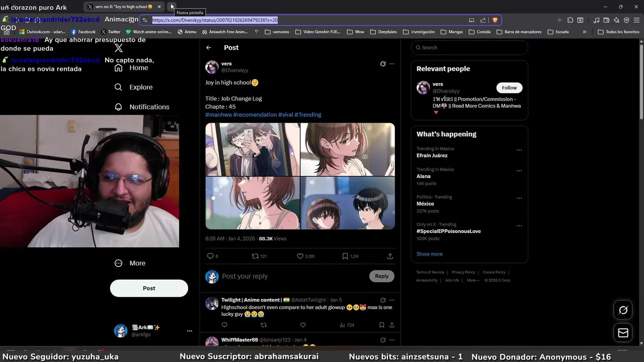The width and height of the screenshot is (644, 362).
Task: Open Notifications in the X sidebar
Action: point(142,107)
